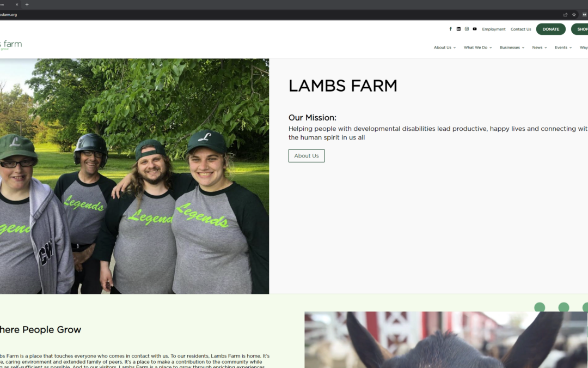Expand the Businesses dropdown menu
Image resolution: width=588 pixels, height=368 pixels.
click(512, 47)
